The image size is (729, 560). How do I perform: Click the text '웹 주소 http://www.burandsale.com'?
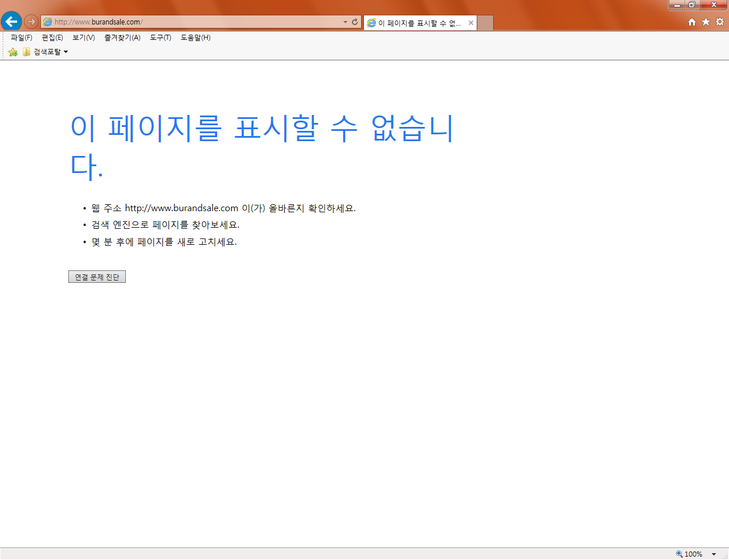(165, 208)
